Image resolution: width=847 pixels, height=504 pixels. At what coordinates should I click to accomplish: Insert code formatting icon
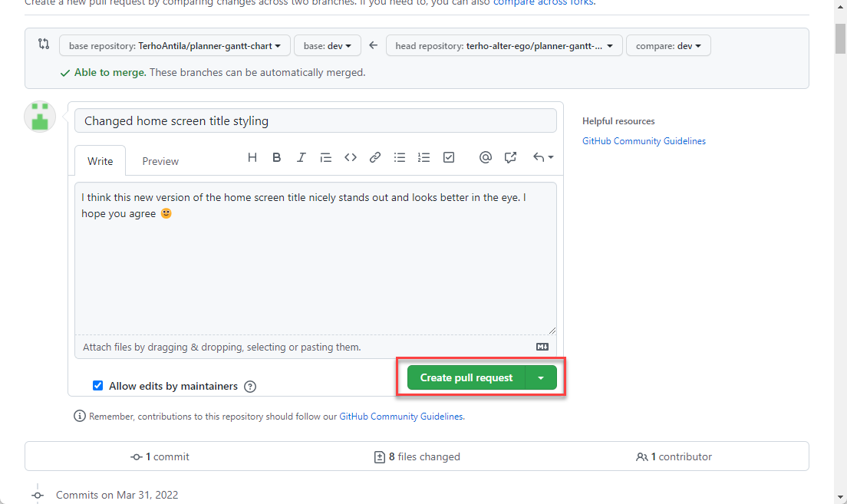click(x=351, y=157)
